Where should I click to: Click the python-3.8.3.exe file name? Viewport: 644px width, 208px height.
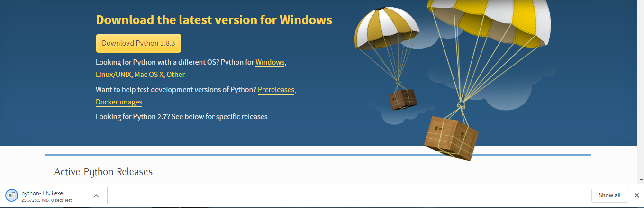click(42, 193)
